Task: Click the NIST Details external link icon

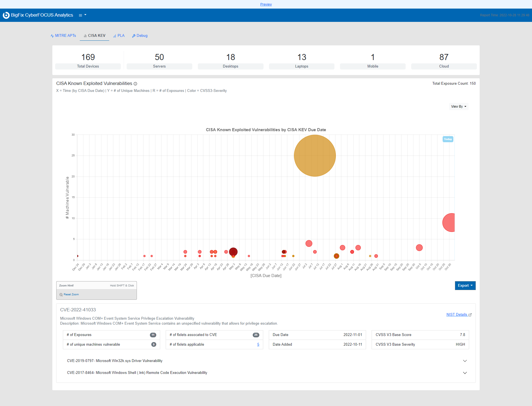Action: [470, 315]
